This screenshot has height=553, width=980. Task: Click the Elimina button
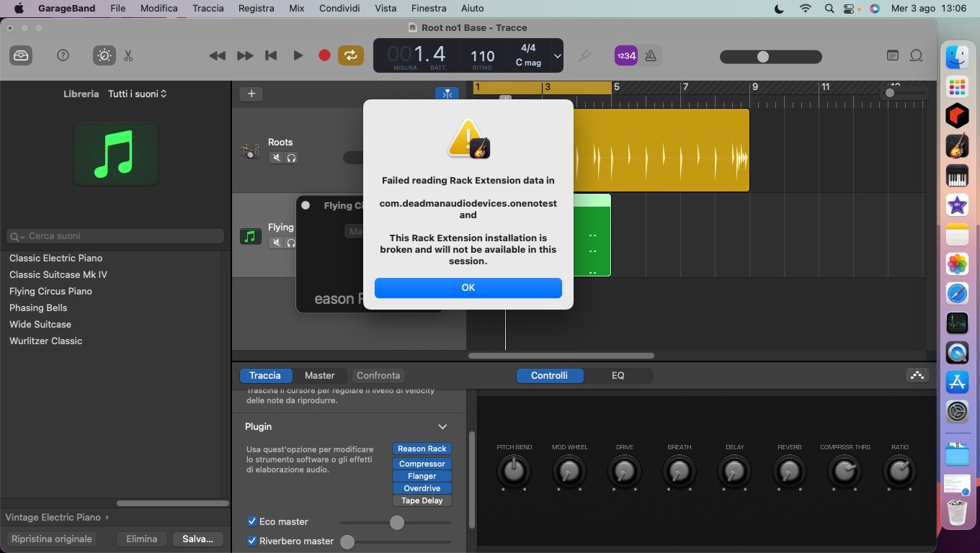click(142, 539)
